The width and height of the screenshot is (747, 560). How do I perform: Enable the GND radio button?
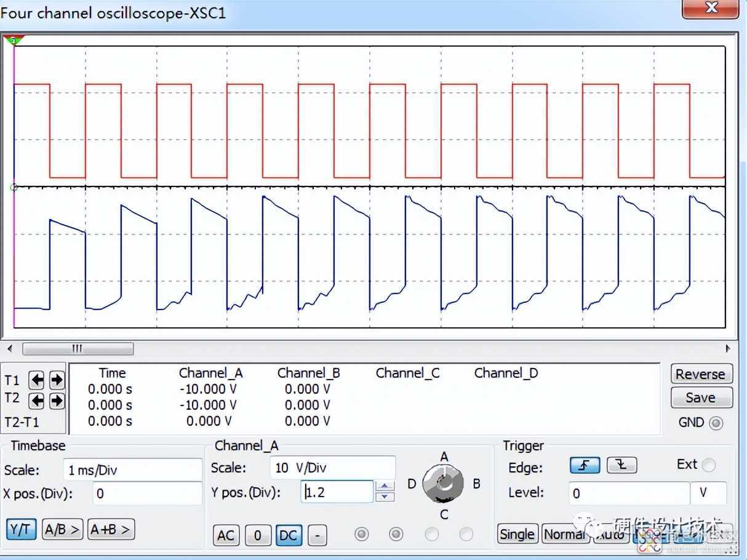(716, 423)
